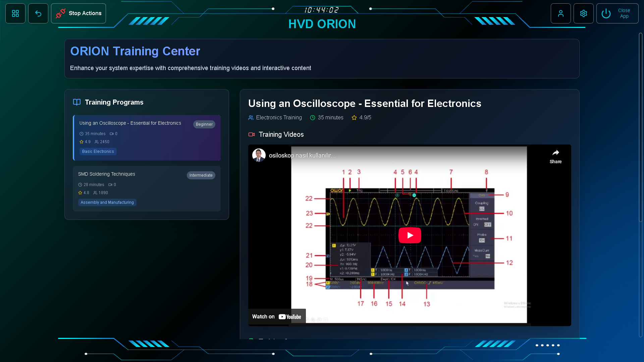Click the power icon beside Close App
This screenshot has width=644, height=362.
coord(606,13)
